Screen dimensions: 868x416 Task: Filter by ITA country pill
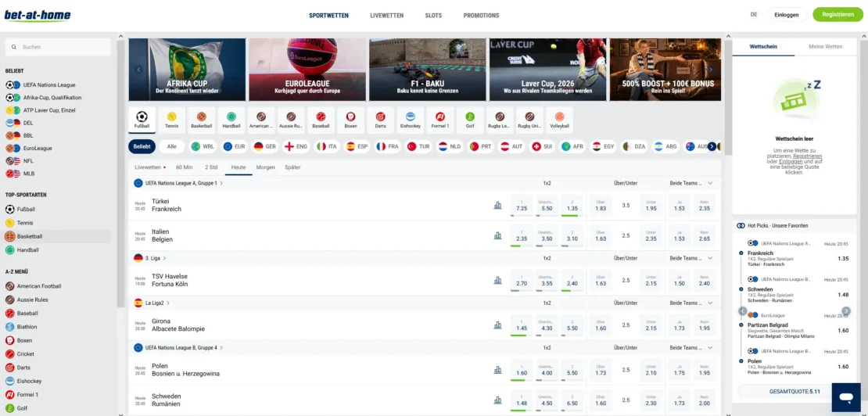(327, 146)
